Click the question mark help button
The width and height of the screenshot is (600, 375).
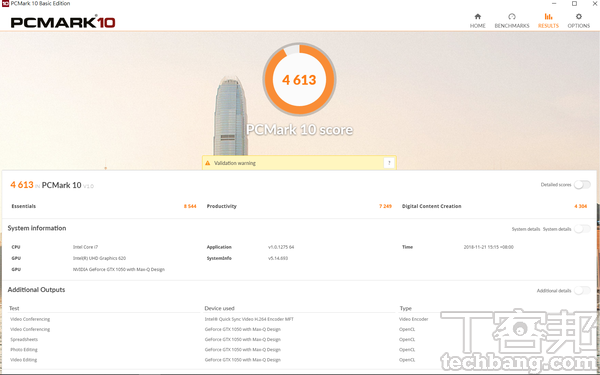tap(389, 163)
